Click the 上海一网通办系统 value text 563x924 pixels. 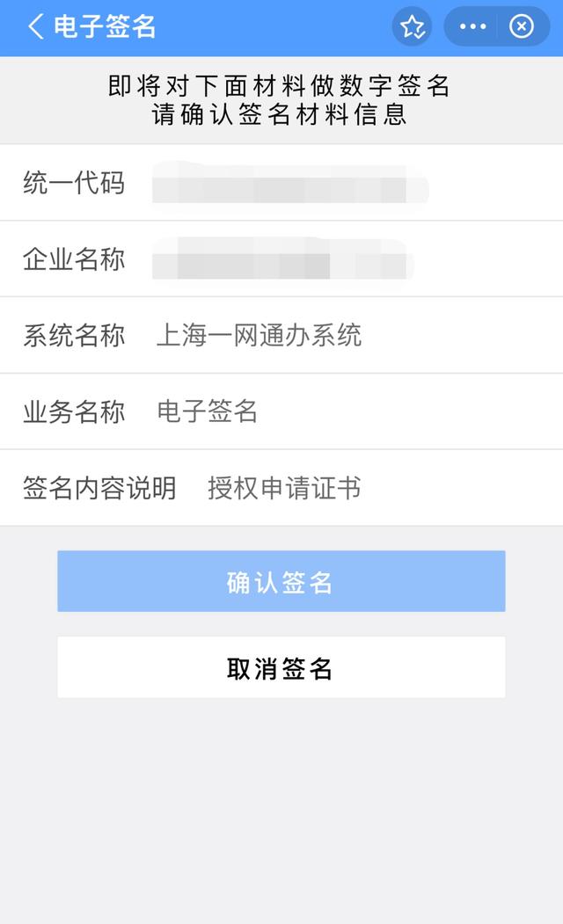click(259, 335)
